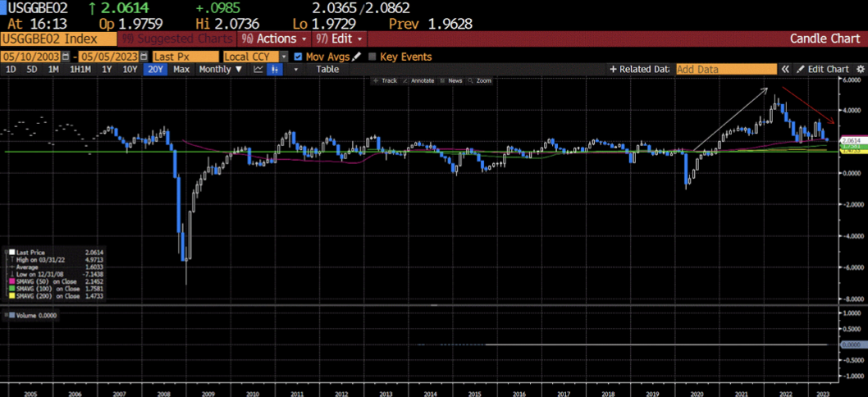
Task: Open the chart settings gear icon
Action: [860, 69]
